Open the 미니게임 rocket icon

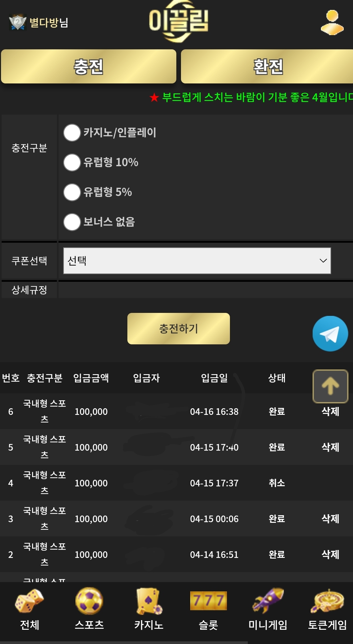268,601
